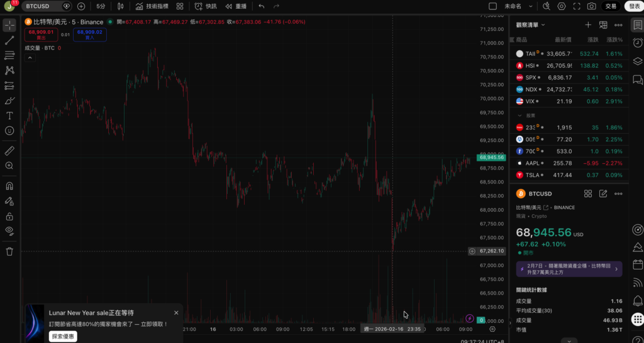644x343 pixels.
Task: Click the 發表 publish button
Action: (x=633, y=6)
